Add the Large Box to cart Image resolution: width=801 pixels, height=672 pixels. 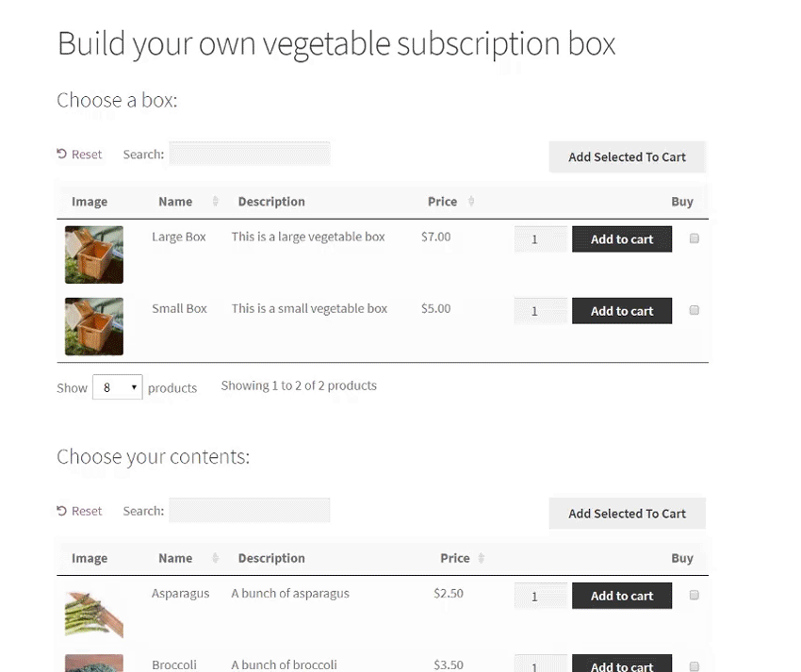point(622,238)
